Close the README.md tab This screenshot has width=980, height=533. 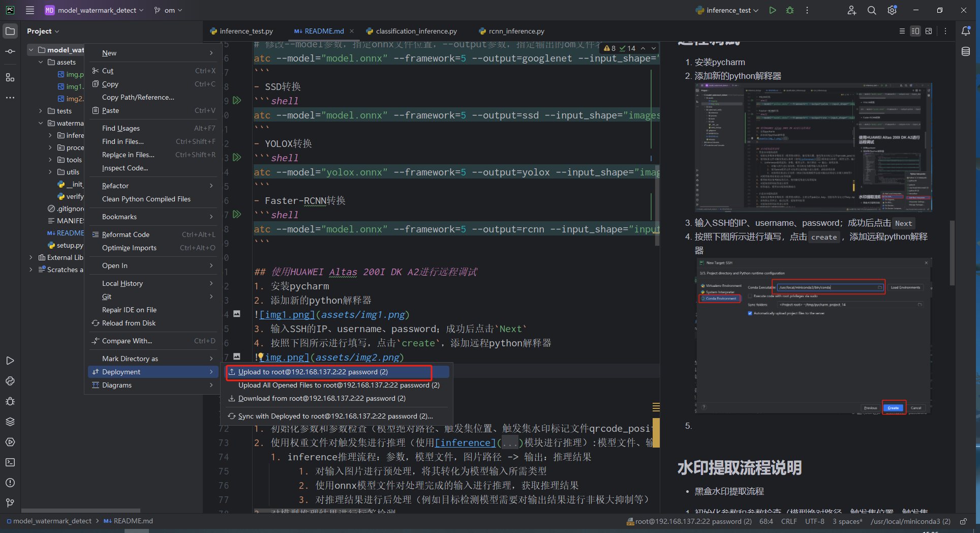click(352, 31)
